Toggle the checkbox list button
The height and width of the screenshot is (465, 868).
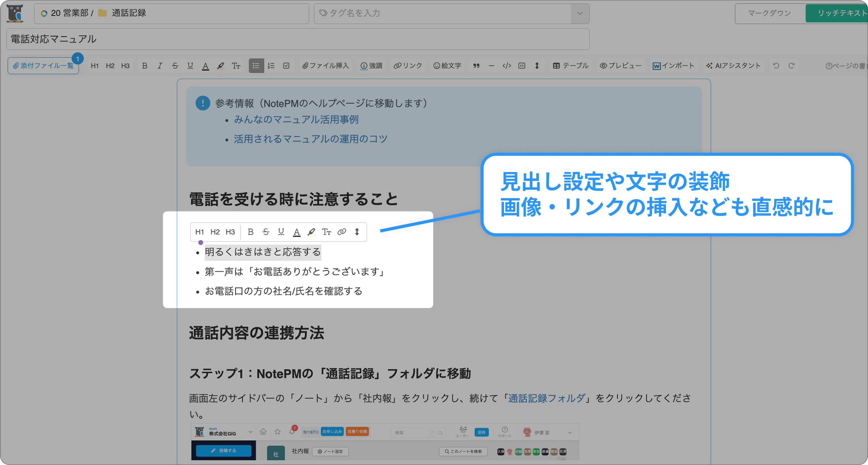coord(286,66)
